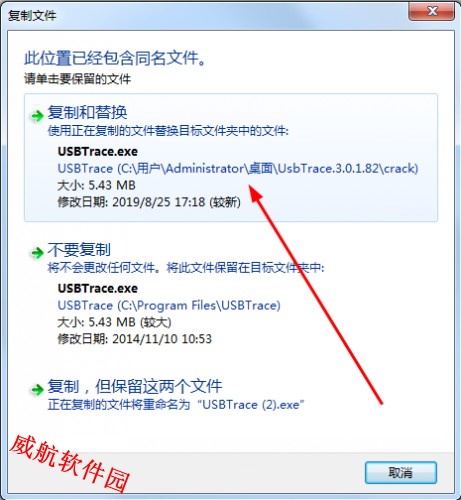Click the green arrow beside 不要复制

point(37,253)
